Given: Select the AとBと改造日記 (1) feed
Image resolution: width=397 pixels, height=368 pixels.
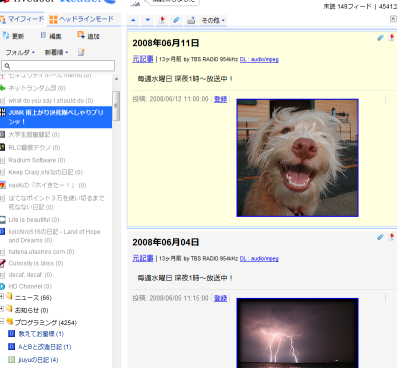Looking at the screenshot, I should tap(44, 347).
